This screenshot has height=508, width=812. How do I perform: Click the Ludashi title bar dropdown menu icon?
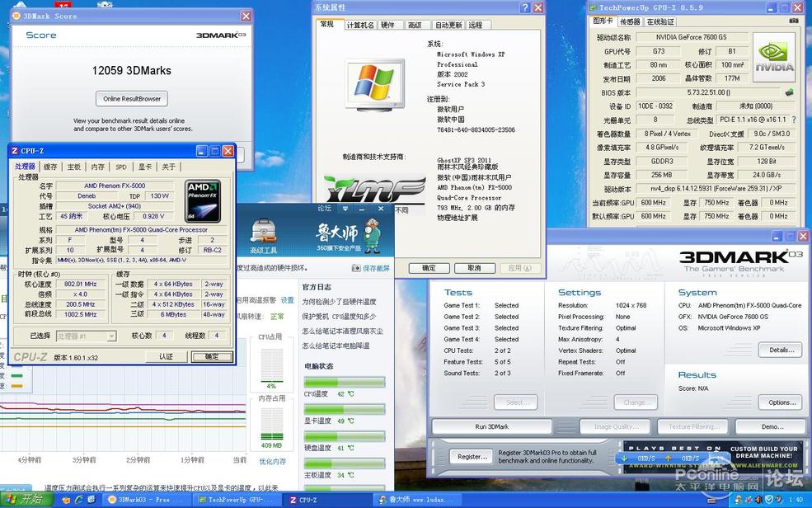[345, 208]
